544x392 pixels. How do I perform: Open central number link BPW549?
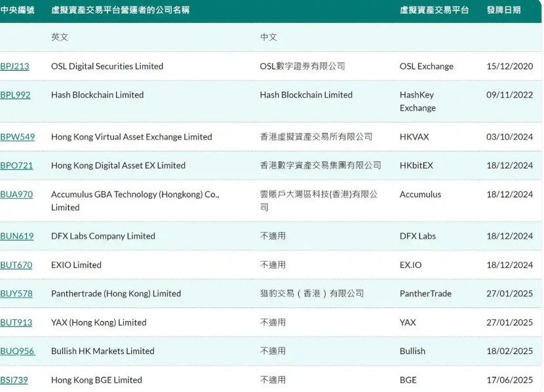[x=17, y=137]
